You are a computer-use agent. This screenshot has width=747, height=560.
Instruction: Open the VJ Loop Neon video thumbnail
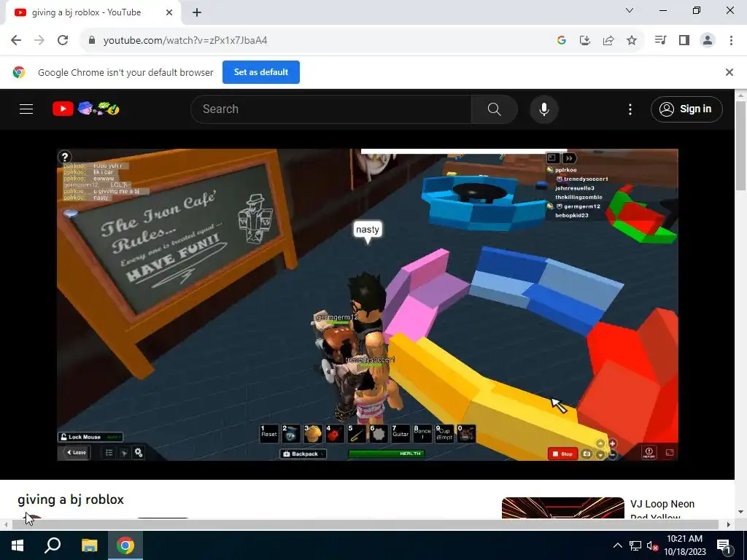click(x=562, y=507)
